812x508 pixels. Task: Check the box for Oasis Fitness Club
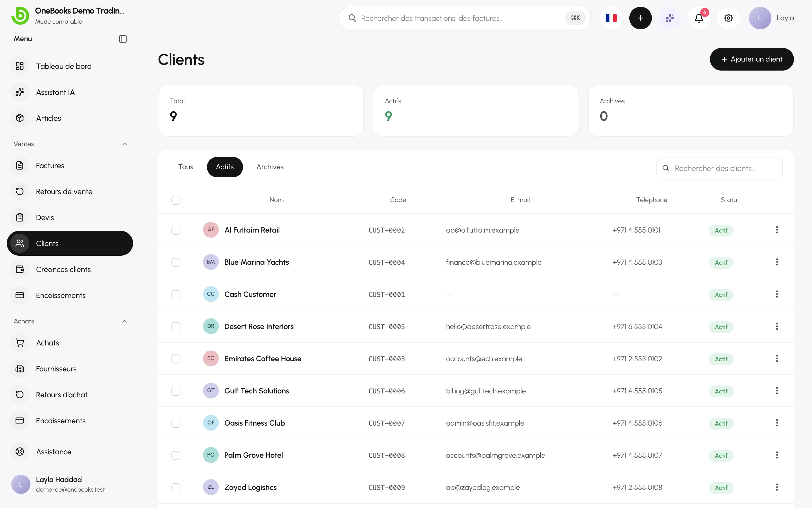coord(176,423)
